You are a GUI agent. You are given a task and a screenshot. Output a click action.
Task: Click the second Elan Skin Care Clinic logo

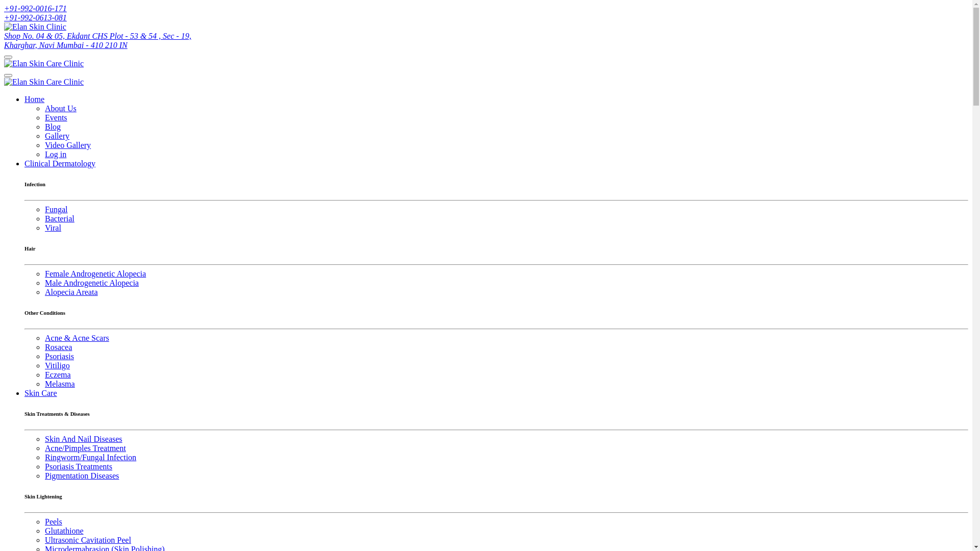click(x=44, y=82)
